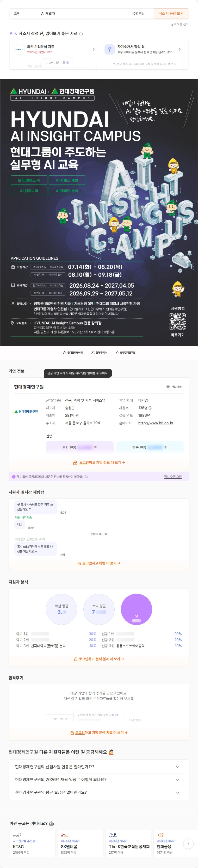
Task: Click the 공고 오류 신고 link
Action: click(180, 24)
